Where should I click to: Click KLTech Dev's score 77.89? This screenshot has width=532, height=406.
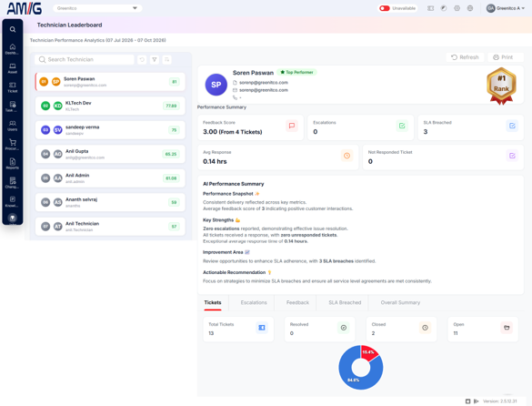[171, 106]
